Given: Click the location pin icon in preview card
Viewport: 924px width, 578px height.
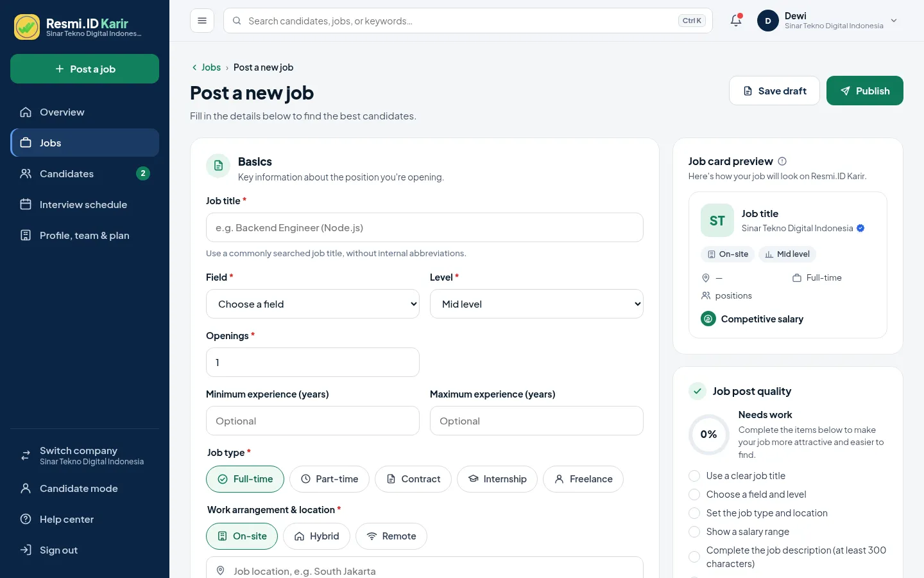Looking at the screenshot, I should tap(706, 278).
